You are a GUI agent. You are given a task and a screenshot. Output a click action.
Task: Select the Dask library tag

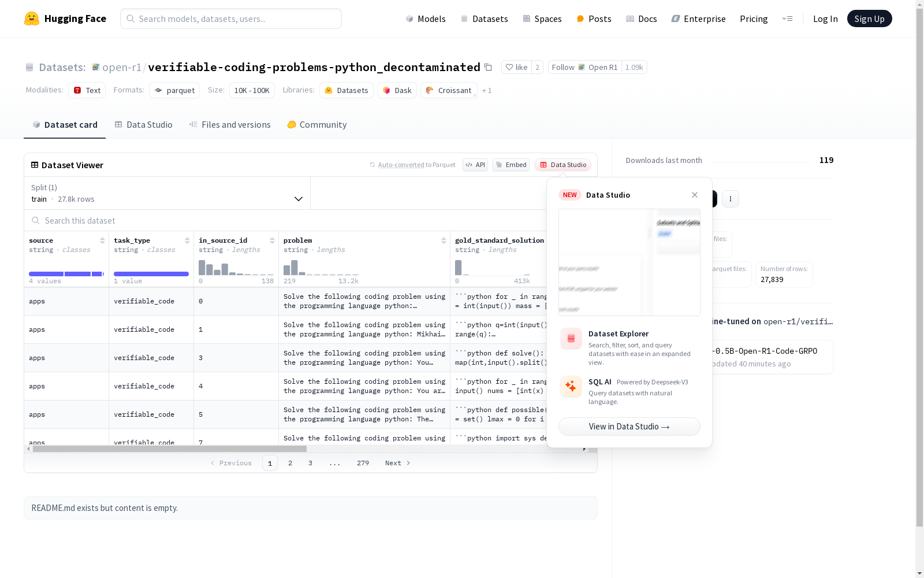tap(397, 90)
